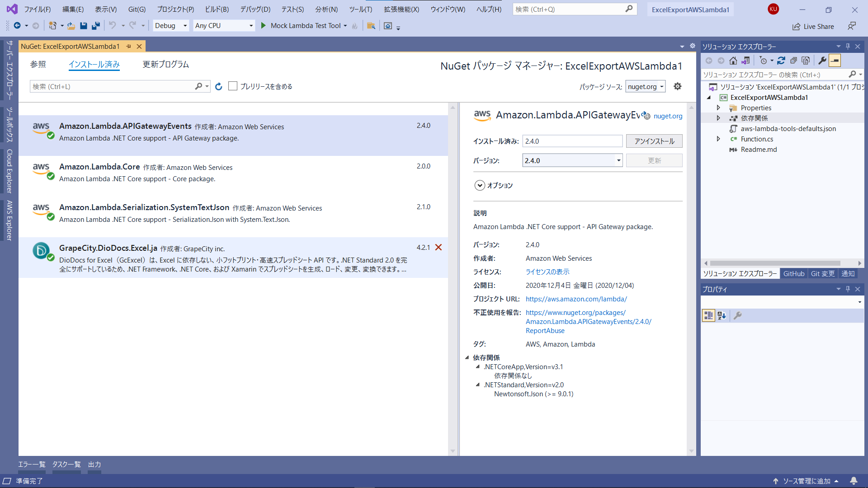Click the Open File folder icon

coord(71,26)
